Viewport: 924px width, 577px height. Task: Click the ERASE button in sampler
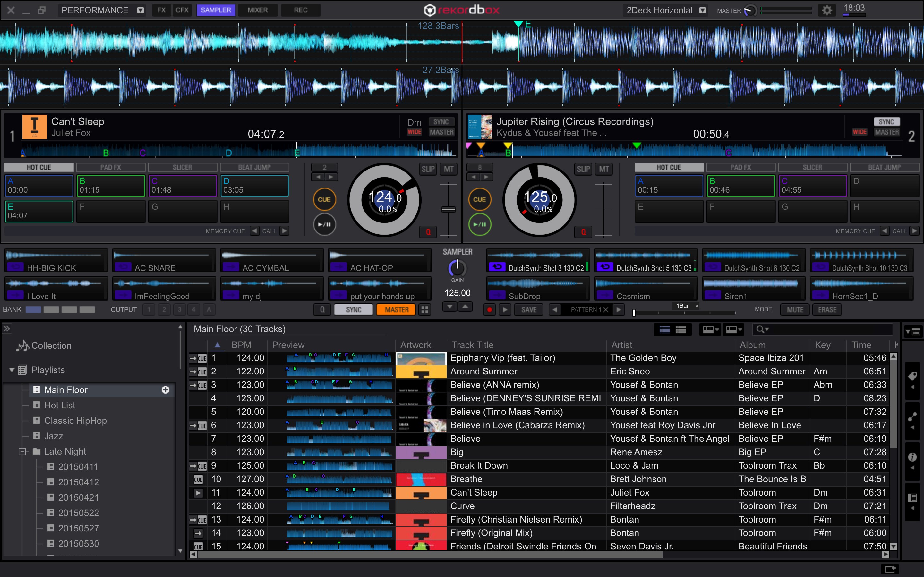click(x=827, y=310)
